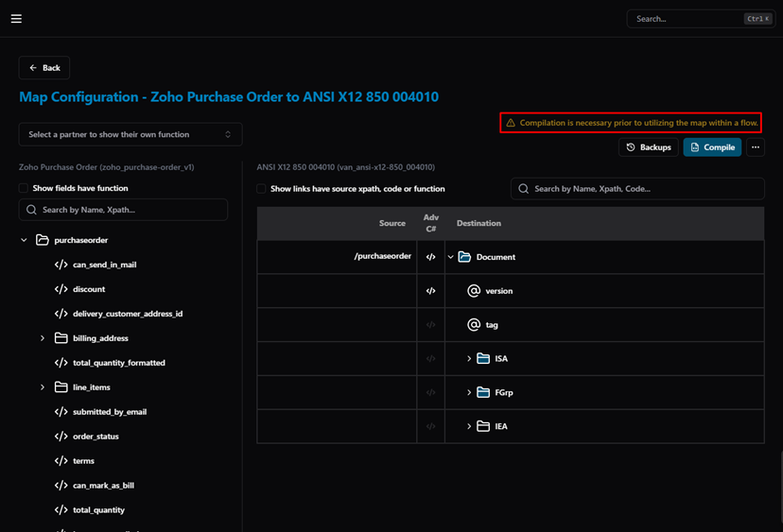Click the Adv C# column header
The width and height of the screenshot is (783, 532).
pyautogui.click(x=430, y=223)
